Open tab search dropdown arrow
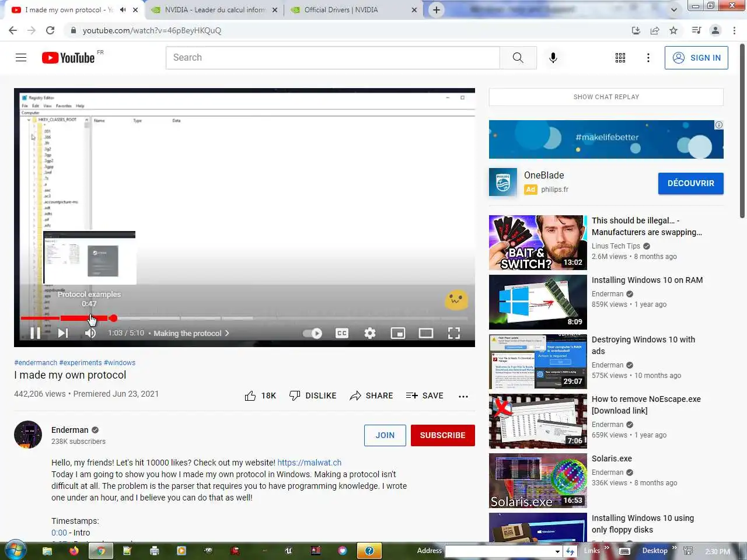This screenshot has width=747, height=560. (x=674, y=10)
